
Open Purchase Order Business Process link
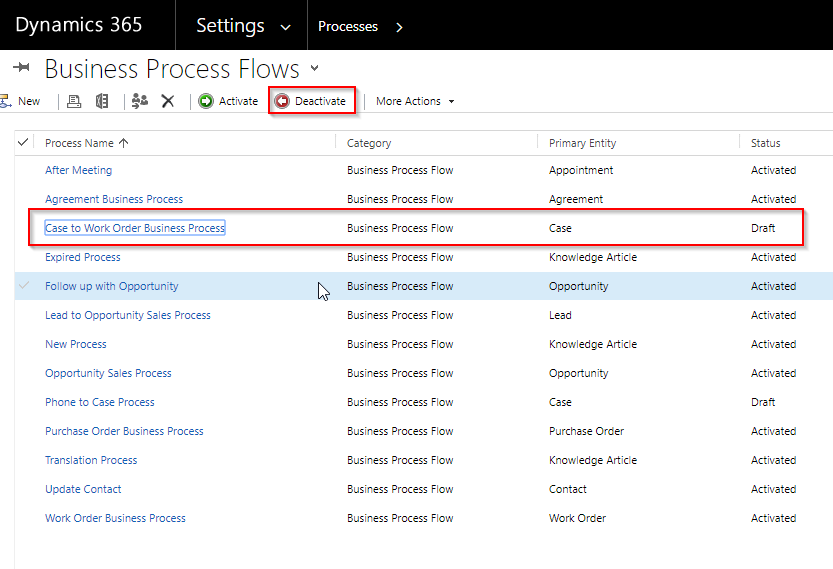(124, 431)
